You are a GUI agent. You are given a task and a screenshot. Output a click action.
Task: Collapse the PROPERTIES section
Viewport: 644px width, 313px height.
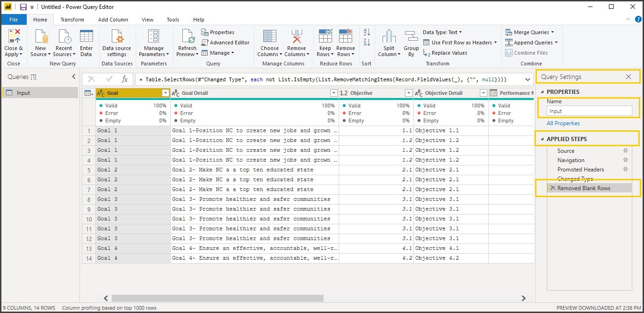(543, 92)
